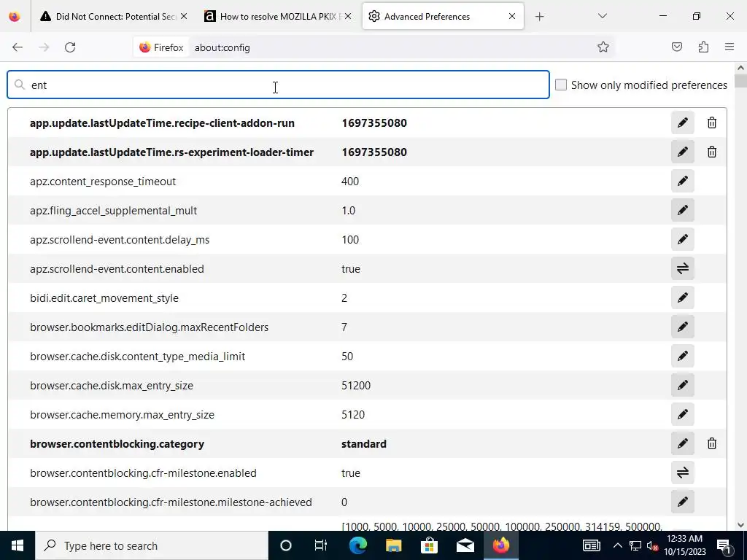Click the Firefox identity badge
The width and height of the screenshot is (747, 560).
coord(161,47)
